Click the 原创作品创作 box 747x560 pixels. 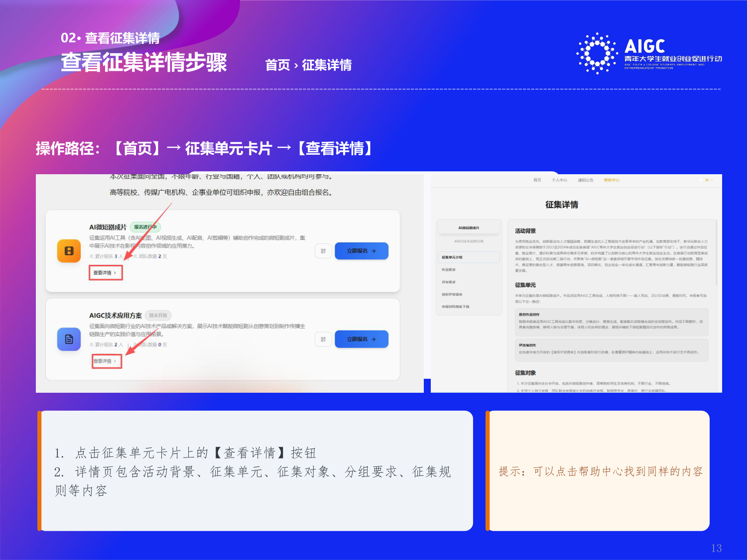pyautogui.click(x=612, y=321)
